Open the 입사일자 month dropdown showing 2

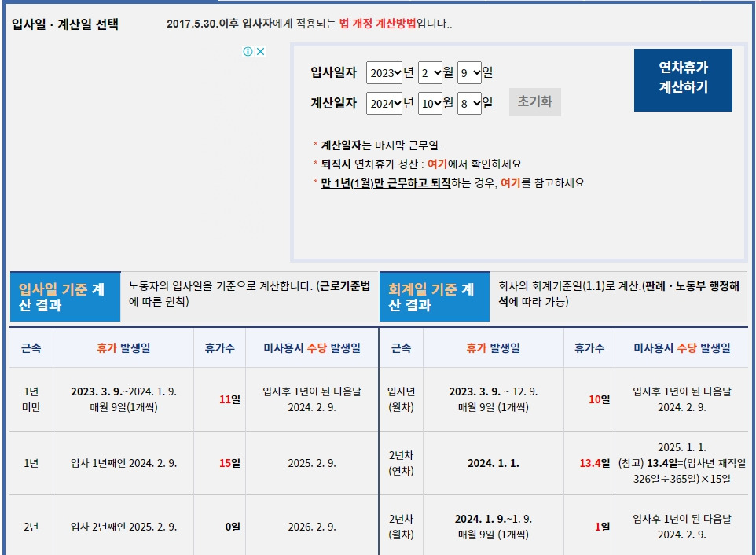[x=430, y=73]
